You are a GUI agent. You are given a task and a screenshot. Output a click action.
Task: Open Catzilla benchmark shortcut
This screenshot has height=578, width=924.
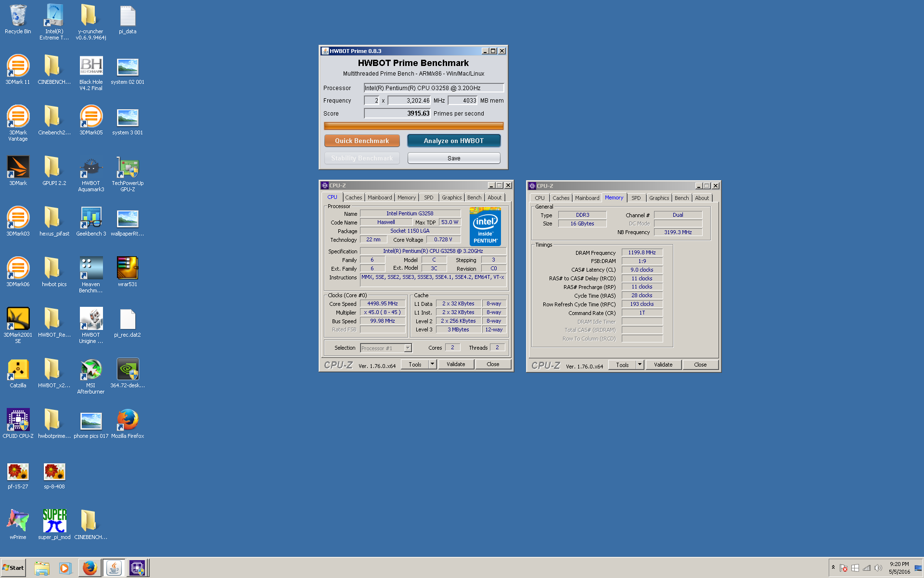tap(18, 373)
